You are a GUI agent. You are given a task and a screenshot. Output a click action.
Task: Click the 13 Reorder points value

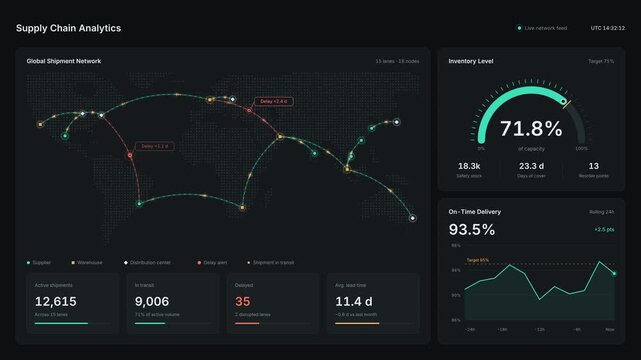click(x=594, y=166)
